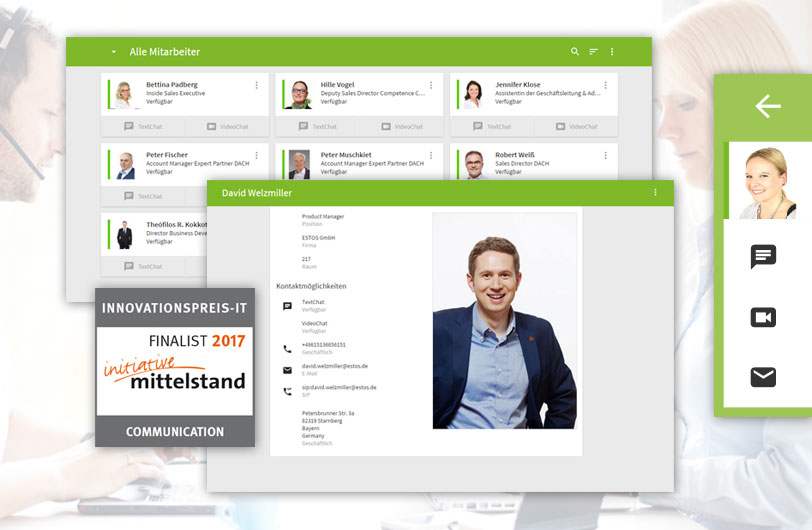812x530 pixels.
Task: Click the sort/filter icon in header
Action: point(593,51)
